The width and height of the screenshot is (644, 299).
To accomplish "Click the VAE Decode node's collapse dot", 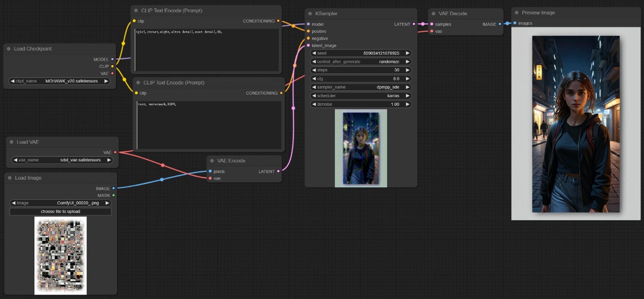I will (434, 14).
